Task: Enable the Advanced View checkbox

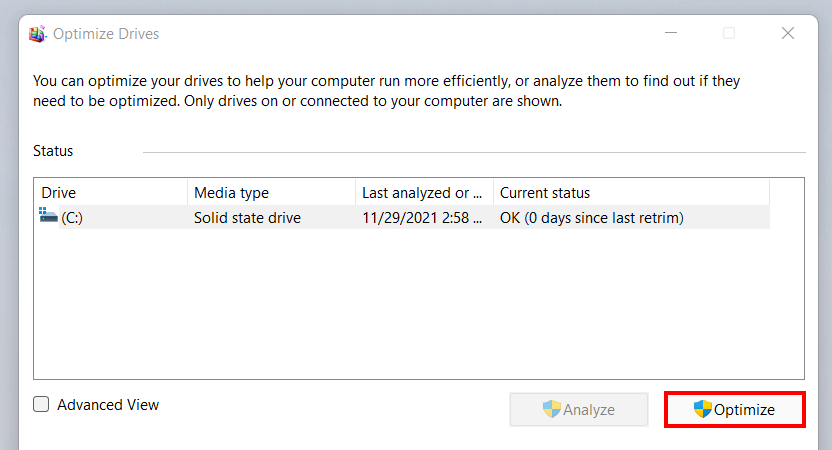Action: click(x=41, y=404)
